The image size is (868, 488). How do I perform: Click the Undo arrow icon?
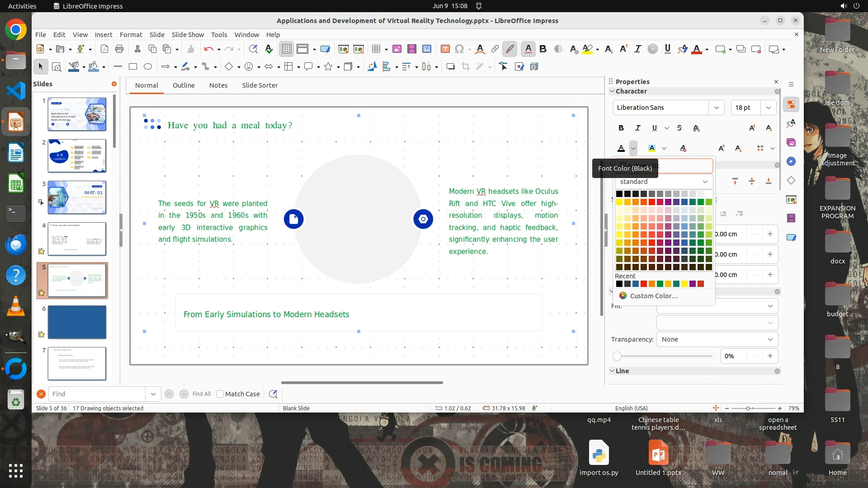tap(208, 49)
